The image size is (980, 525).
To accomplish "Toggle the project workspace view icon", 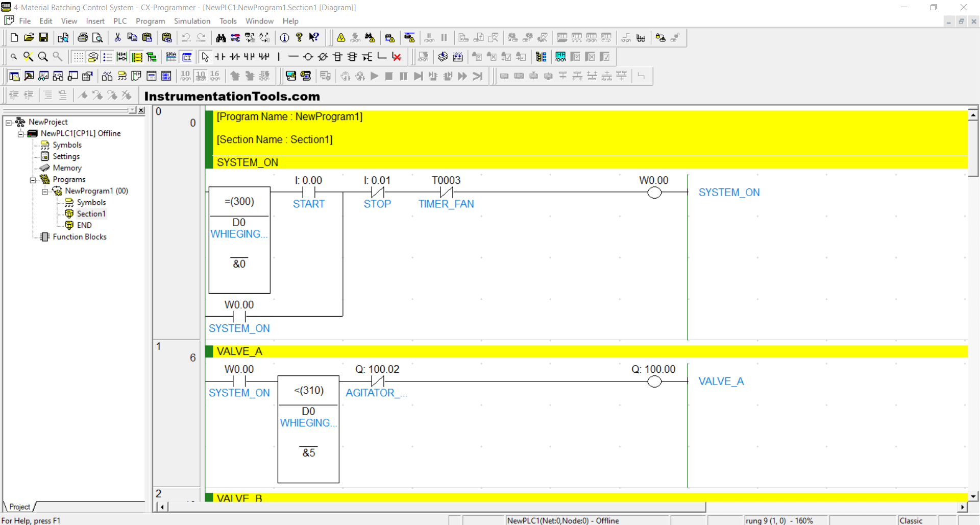I will tap(14, 76).
